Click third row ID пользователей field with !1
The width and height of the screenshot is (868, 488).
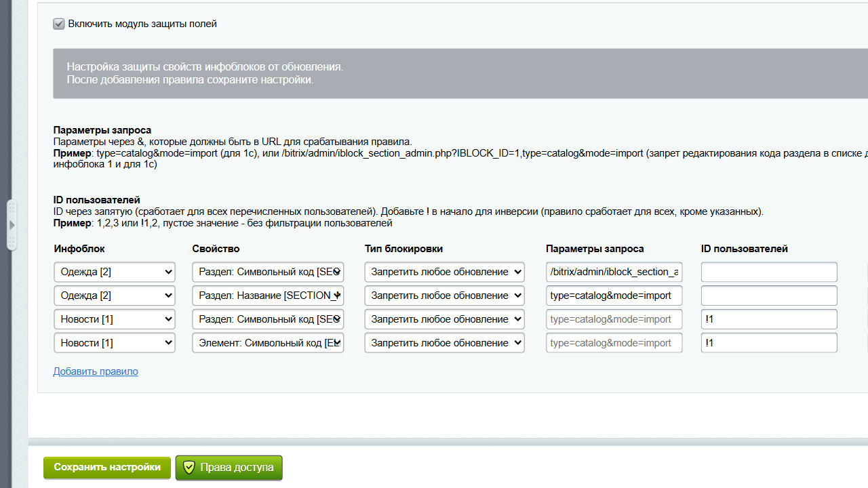(769, 319)
